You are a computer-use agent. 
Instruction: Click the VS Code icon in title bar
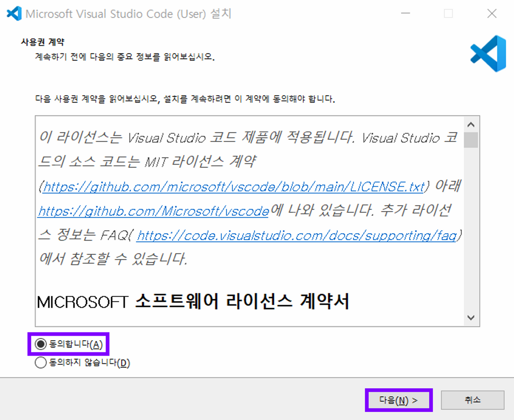pos(14,13)
